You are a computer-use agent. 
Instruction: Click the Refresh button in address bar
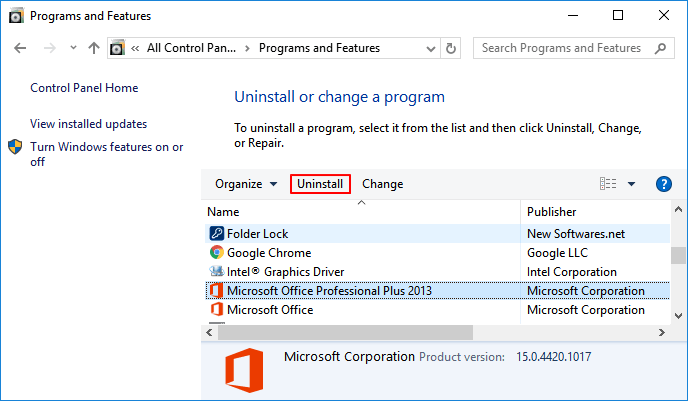click(451, 48)
